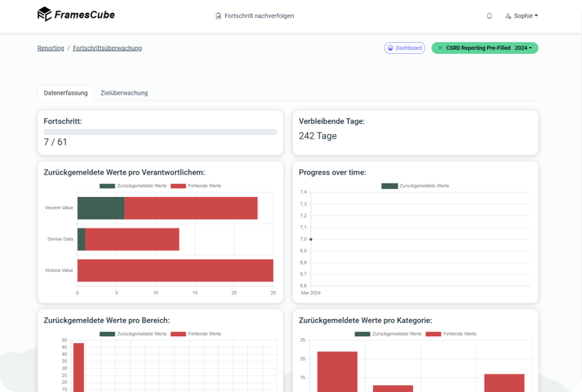Click the clipboard icon beside Fortschritt nachverfolgen

[218, 16]
